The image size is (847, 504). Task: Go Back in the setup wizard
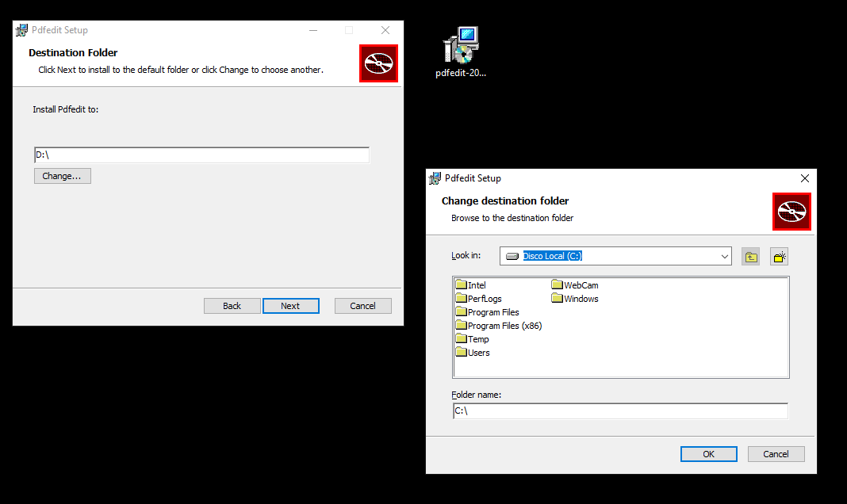point(232,306)
